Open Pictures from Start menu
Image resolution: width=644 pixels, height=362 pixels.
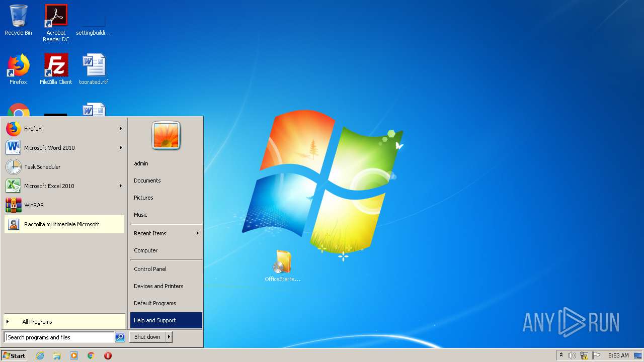point(166,198)
